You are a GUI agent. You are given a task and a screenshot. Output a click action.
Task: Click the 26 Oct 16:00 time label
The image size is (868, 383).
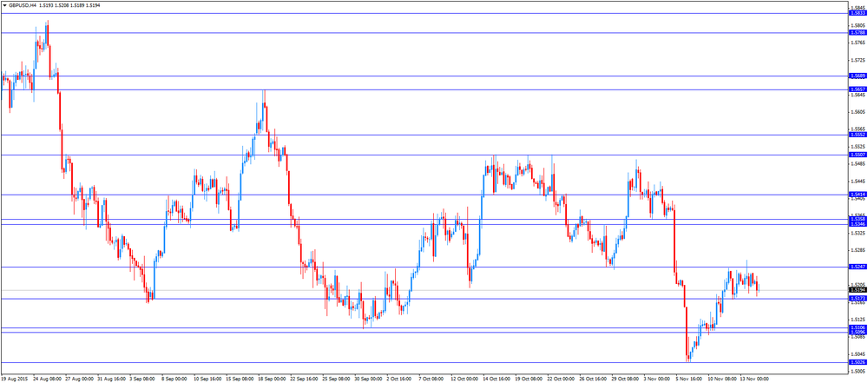pyautogui.click(x=592, y=380)
